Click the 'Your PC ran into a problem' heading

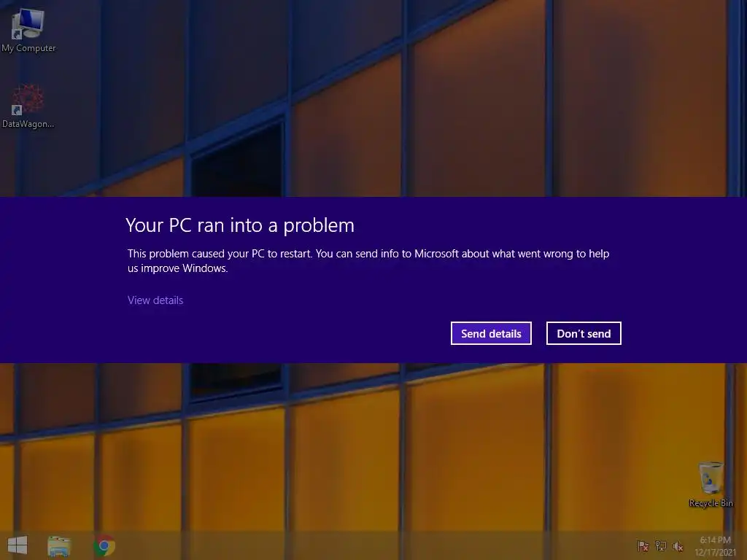240,225
